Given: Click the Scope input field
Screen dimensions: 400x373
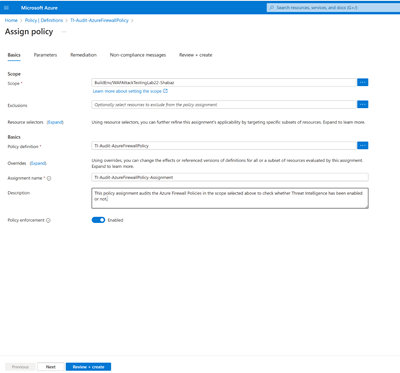Looking at the screenshot, I should tap(224, 82).
